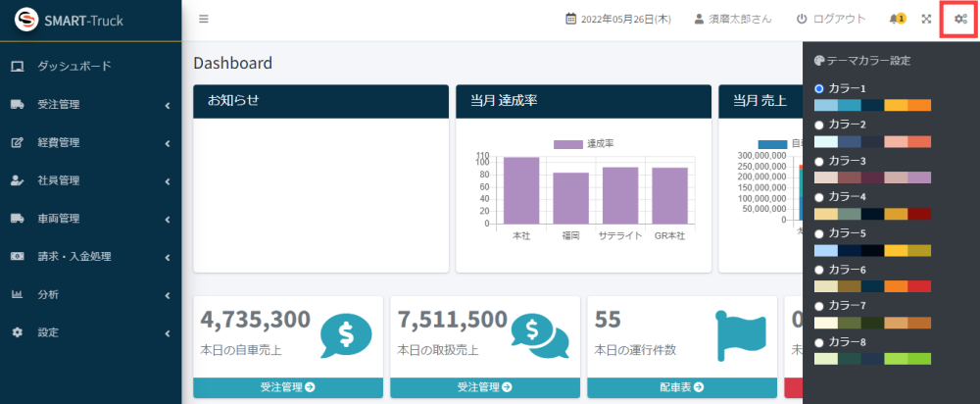This screenshot has width=980, height=404.
Task: Click the hamburger menu toggle icon
Action: tap(204, 19)
